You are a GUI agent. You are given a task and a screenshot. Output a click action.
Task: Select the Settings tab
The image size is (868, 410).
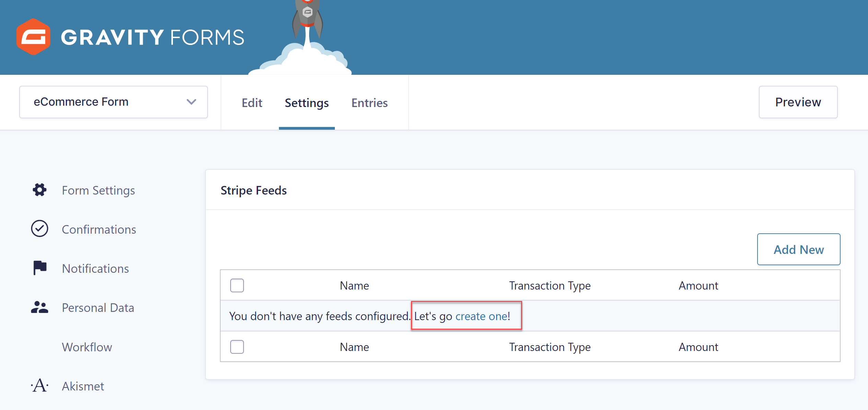[307, 103]
